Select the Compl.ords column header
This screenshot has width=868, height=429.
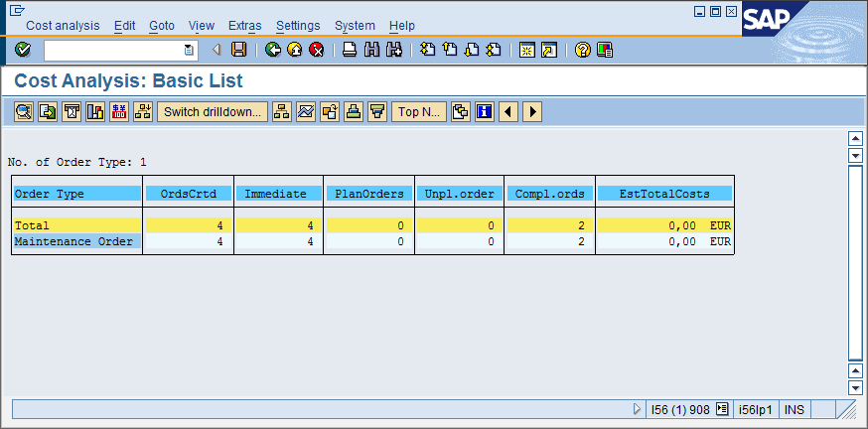pyautogui.click(x=549, y=194)
